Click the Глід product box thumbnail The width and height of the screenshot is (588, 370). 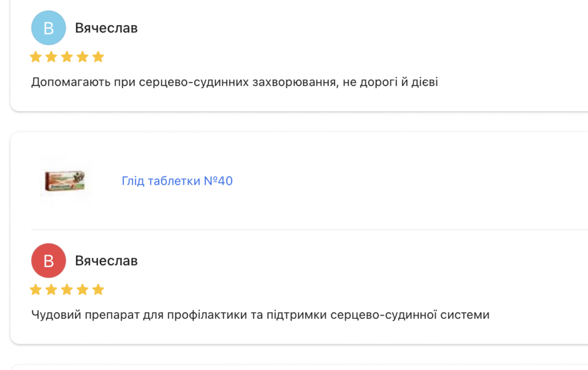point(65,181)
